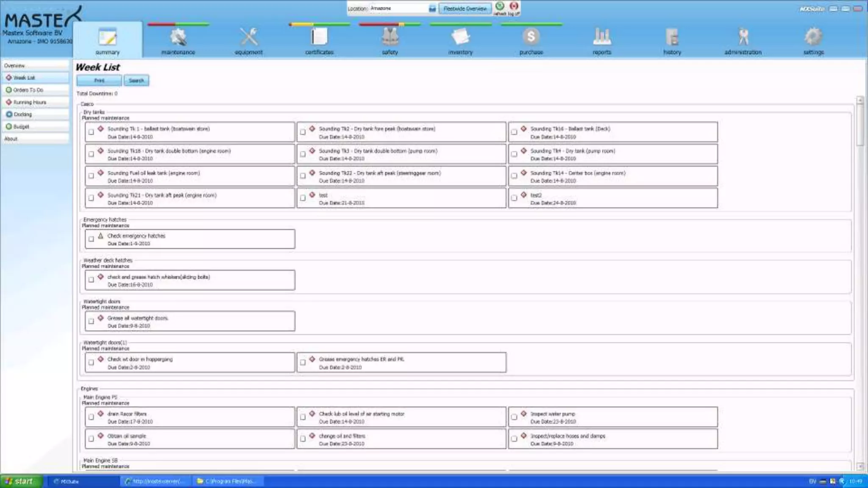
Task: Click the change oil and filters task
Action: (x=401, y=439)
